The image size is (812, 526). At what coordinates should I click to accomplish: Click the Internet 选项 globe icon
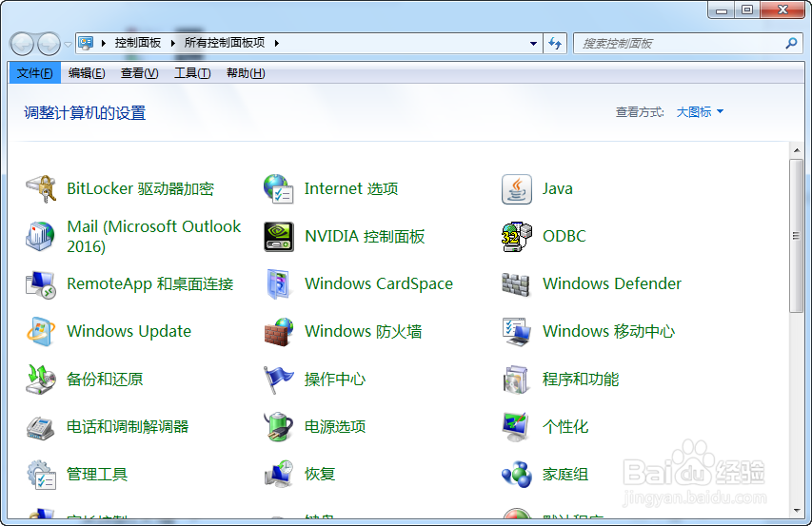click(x=279, y=188)
